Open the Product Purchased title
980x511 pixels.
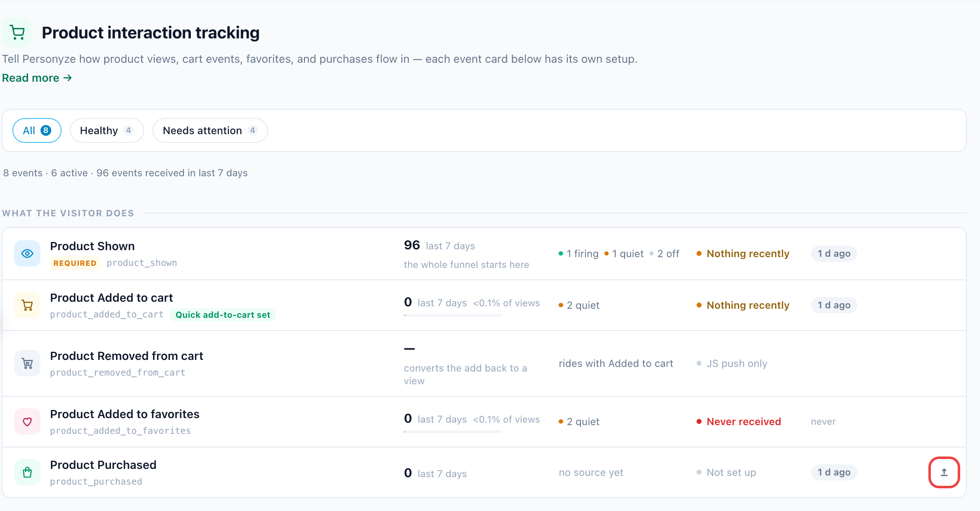tap(103, 465)
